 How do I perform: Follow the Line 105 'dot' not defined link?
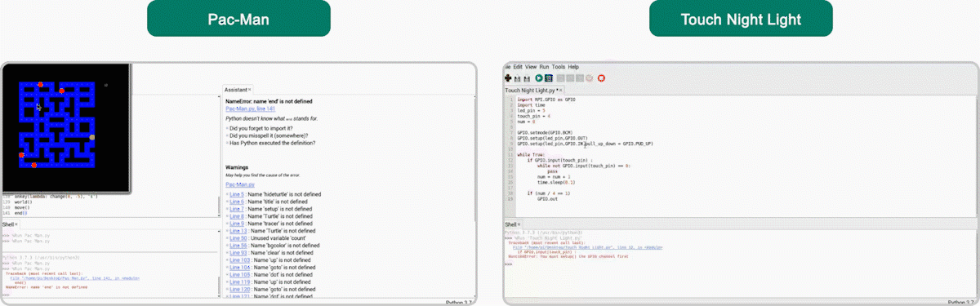[x=240, y=275]
